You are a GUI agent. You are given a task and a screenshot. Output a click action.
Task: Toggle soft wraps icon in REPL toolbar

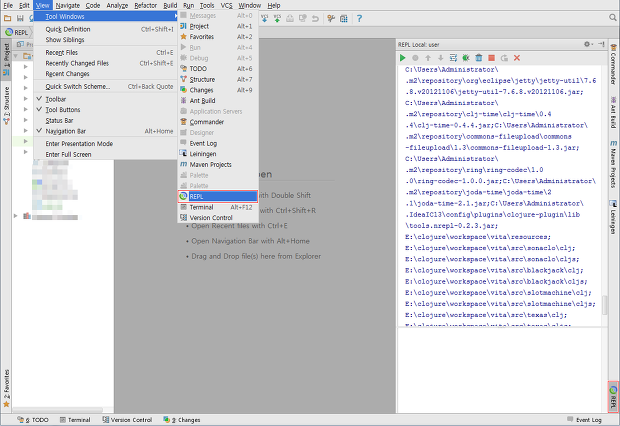(x=453, y=58)
